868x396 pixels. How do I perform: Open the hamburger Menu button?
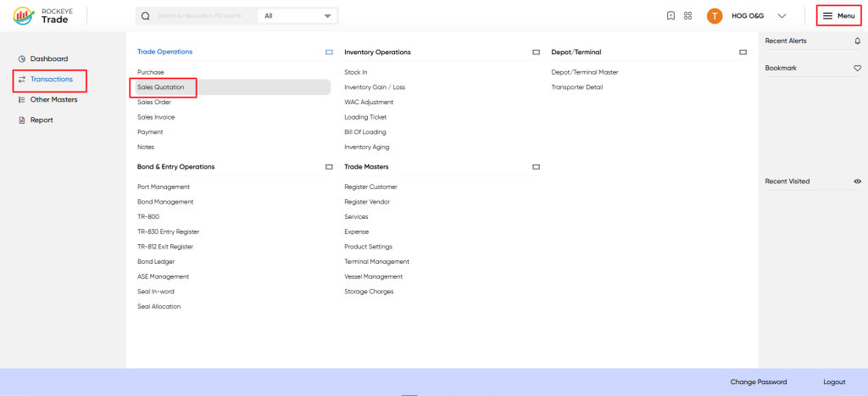838,16
